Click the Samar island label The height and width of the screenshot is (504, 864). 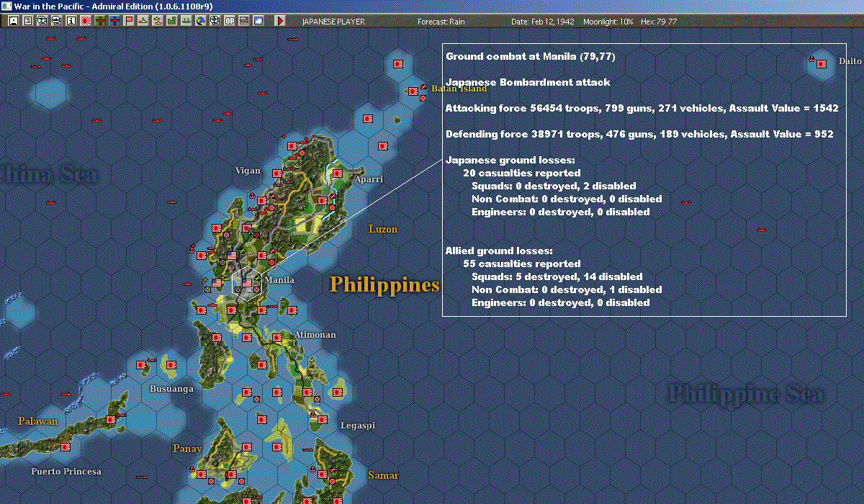click(383, 475)
